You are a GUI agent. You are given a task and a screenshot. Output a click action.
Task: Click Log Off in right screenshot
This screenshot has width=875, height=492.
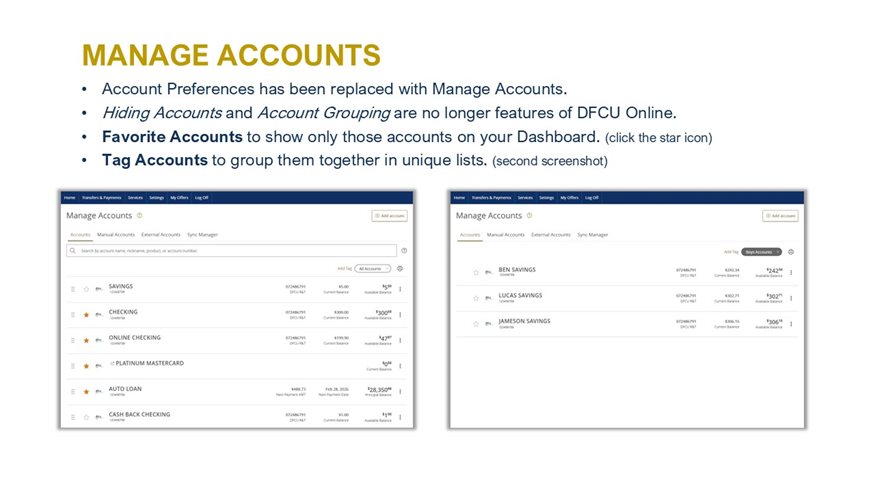tap(592, 197)
